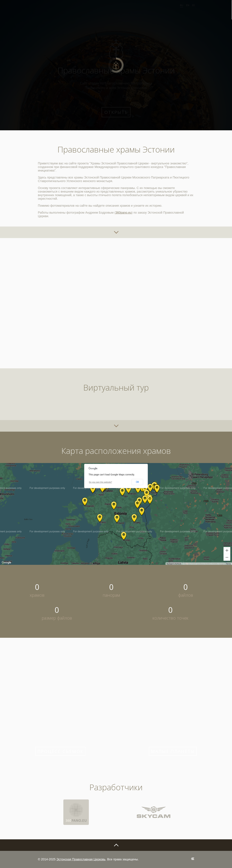Click the храмов counter value
The height and width of the screenshot is (868, 232).
point(37,587)
